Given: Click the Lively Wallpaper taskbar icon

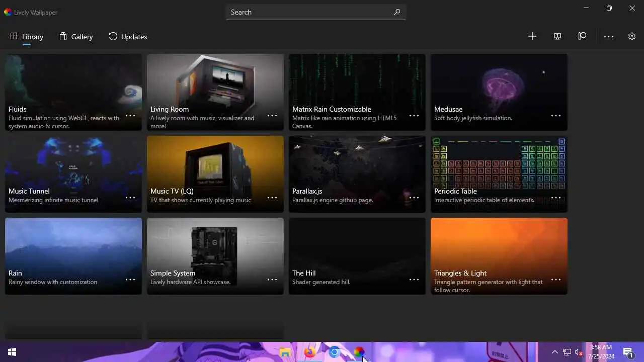Looking at the screenshot, I should click(x=359, y=352).
